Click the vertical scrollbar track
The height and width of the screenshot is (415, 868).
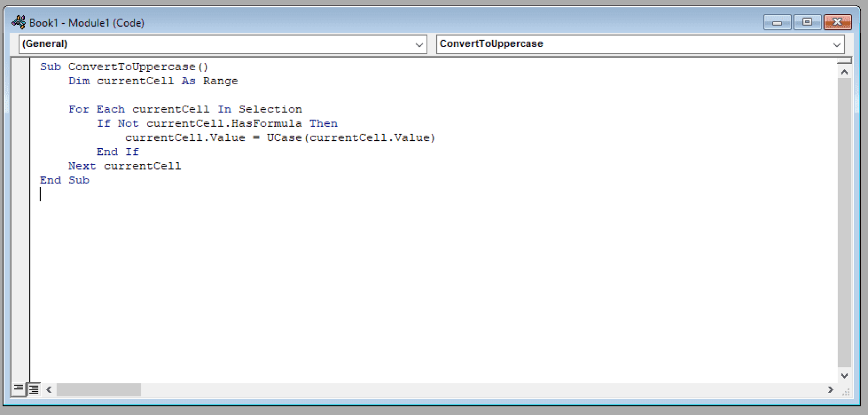click(x=844, y=226)
